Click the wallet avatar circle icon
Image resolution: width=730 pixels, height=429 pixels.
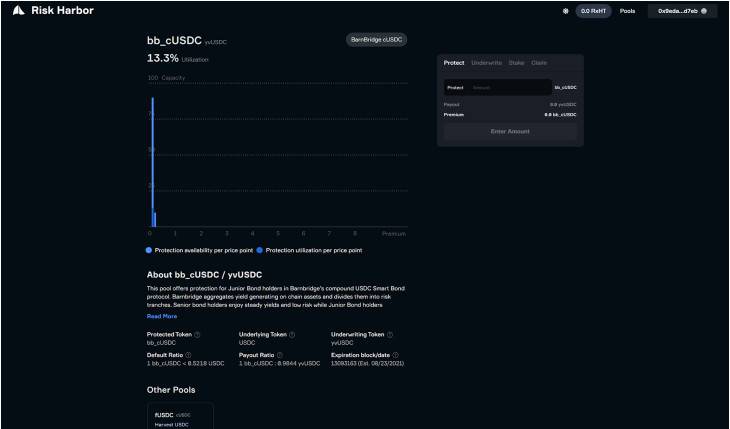click(704, 11)
